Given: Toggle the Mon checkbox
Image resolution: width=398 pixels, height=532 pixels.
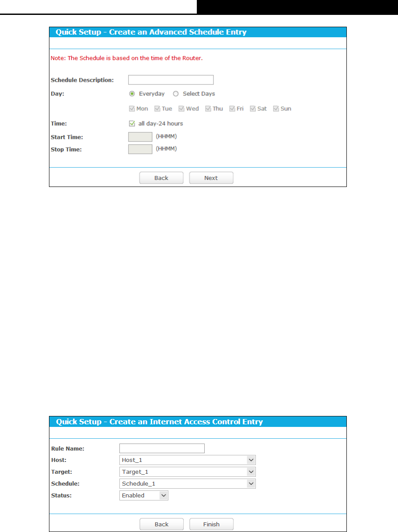Looking at the screenshot, I should coord(132,109).
